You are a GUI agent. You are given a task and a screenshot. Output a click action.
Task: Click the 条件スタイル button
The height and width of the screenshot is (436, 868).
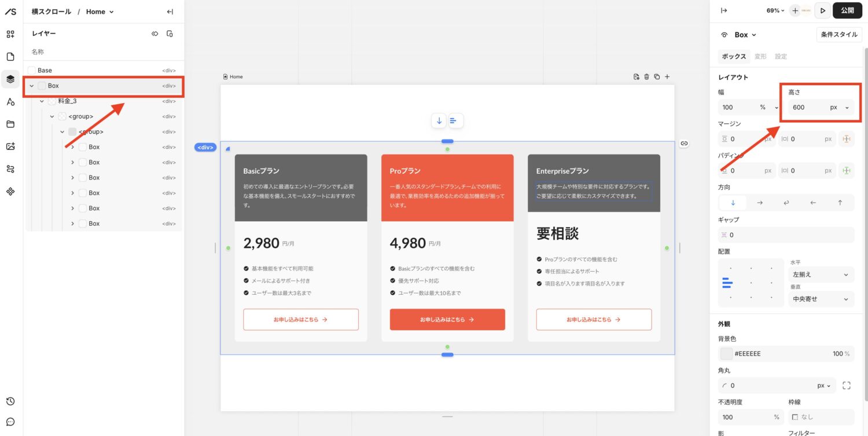click(x=838, y=35)
